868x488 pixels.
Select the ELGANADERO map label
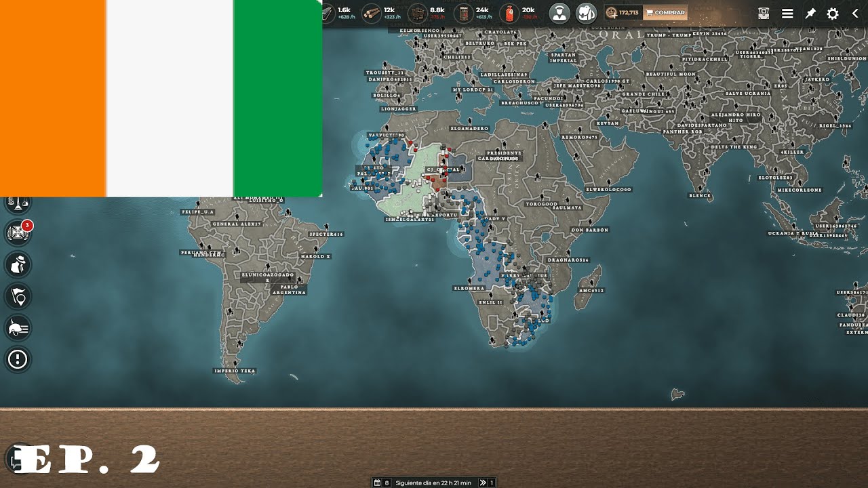[x=469, y=128]
